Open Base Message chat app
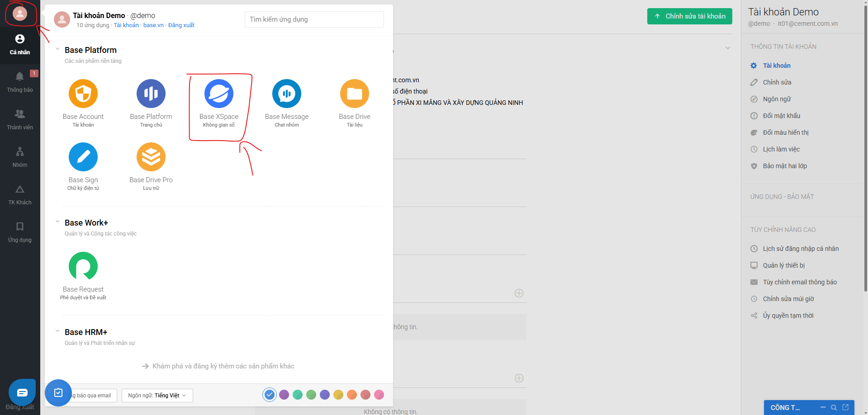Image resolution: width=868 pixels, height=415 pixels. 287,94
